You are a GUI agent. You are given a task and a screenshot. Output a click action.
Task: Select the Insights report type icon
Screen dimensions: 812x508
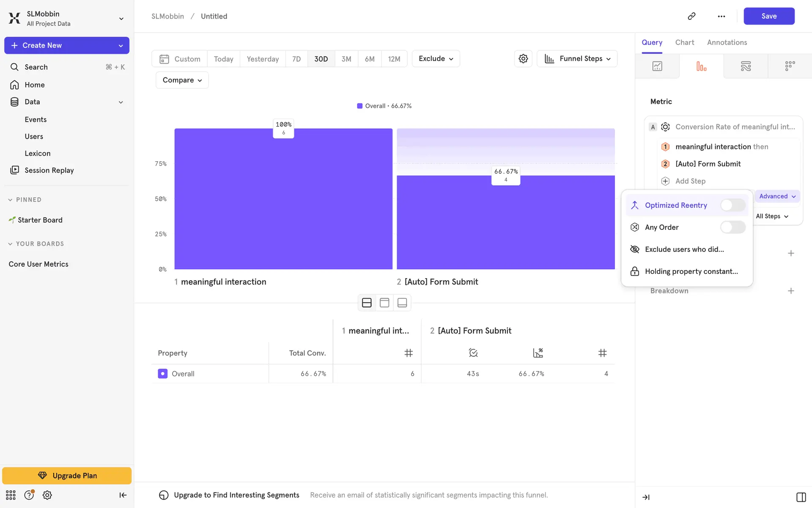657,66
